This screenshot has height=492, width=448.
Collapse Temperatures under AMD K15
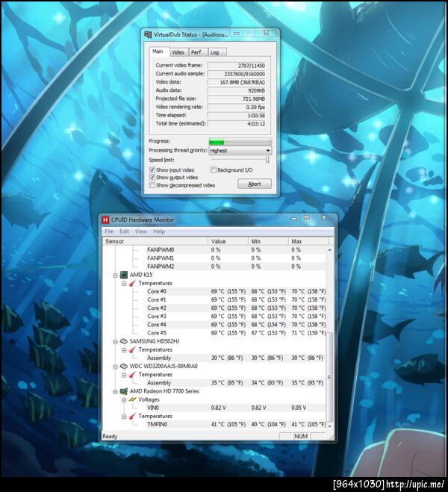tap(124, 284)
